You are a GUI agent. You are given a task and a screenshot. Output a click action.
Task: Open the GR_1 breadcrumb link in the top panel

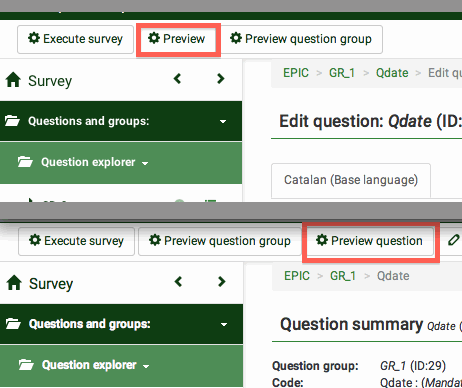point(342,73)
